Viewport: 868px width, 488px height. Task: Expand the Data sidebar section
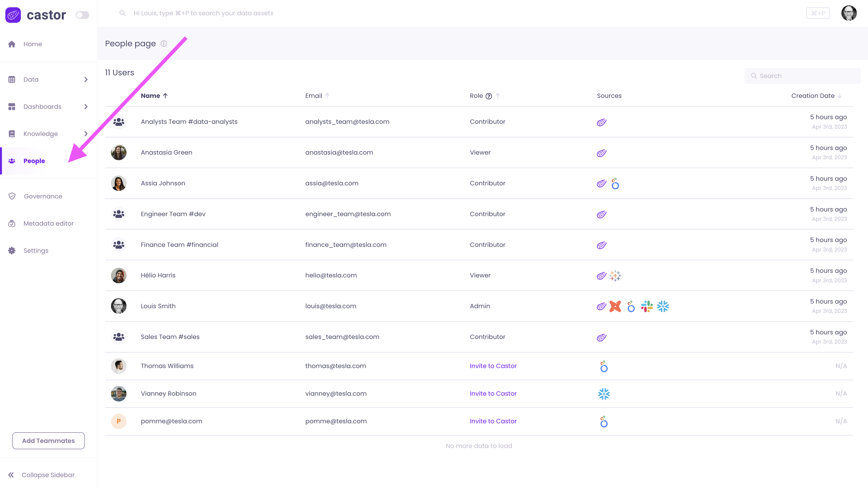pos(86,79)
